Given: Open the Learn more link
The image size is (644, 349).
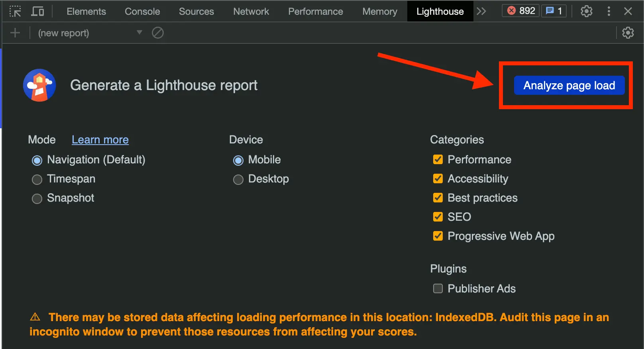Looking at the screenshot, I should [x=100, y=140].
